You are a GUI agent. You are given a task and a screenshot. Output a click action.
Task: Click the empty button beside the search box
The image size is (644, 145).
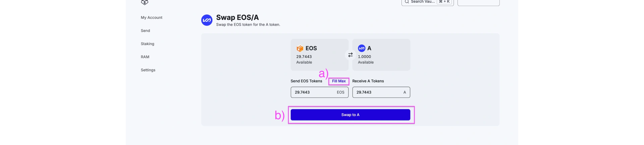pyautogui.click(x=478, y=2)
